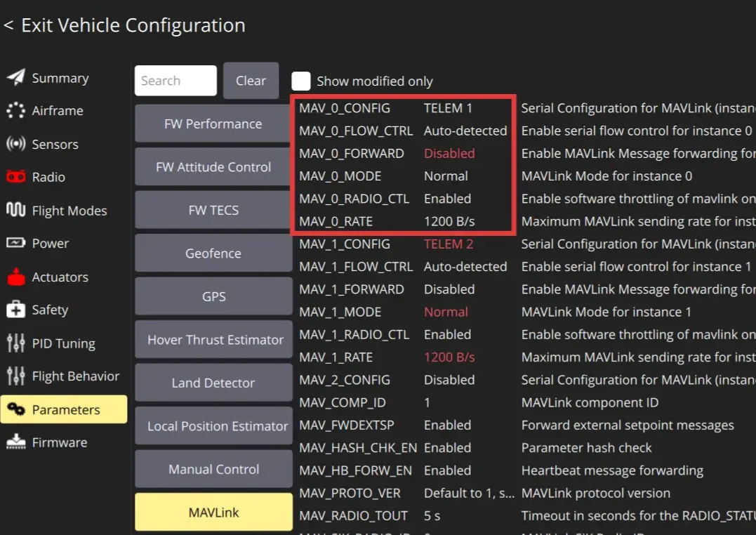This screenshot has width=756, height=535.
Task: Click the PID Tuning sliders icon
Action: tap(15, 343)
